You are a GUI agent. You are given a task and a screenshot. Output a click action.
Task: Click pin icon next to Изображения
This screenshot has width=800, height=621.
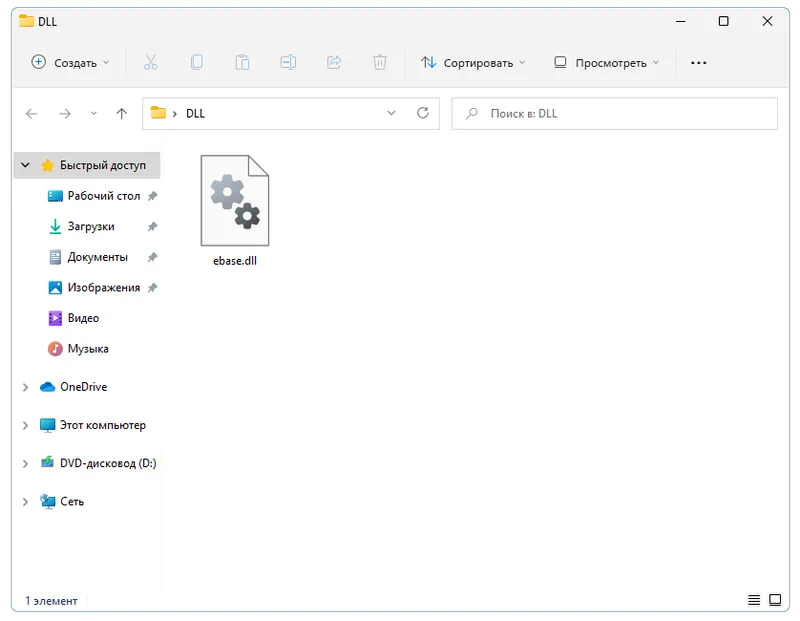point(152,288)
